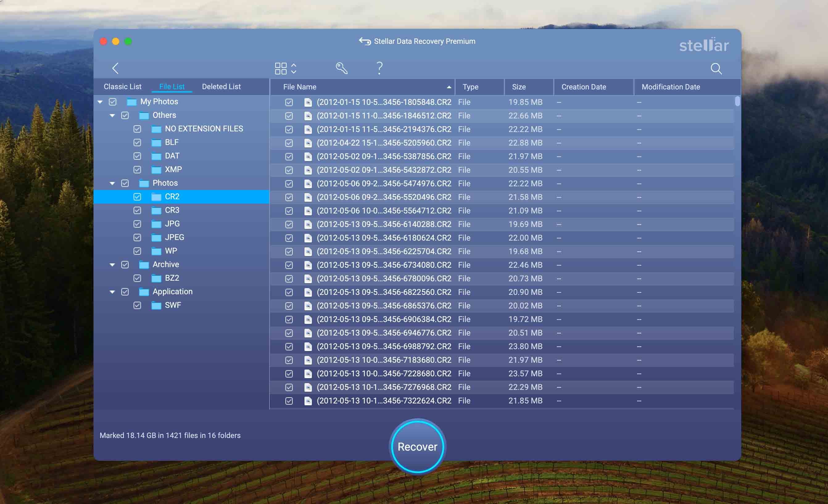Go back using the left arrow icon
Screen dimensions: 828x504
[115, 68]
